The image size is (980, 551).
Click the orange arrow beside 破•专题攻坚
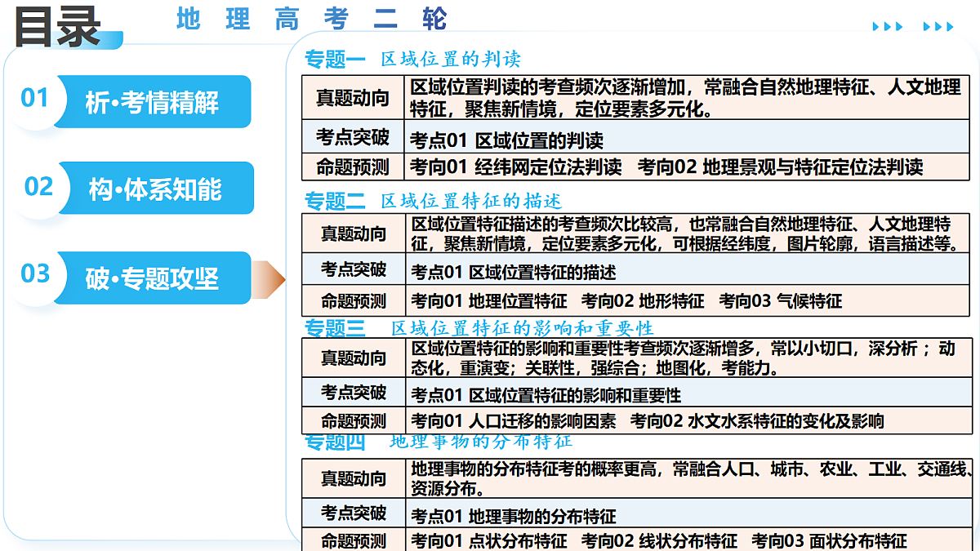pos(269,278)
